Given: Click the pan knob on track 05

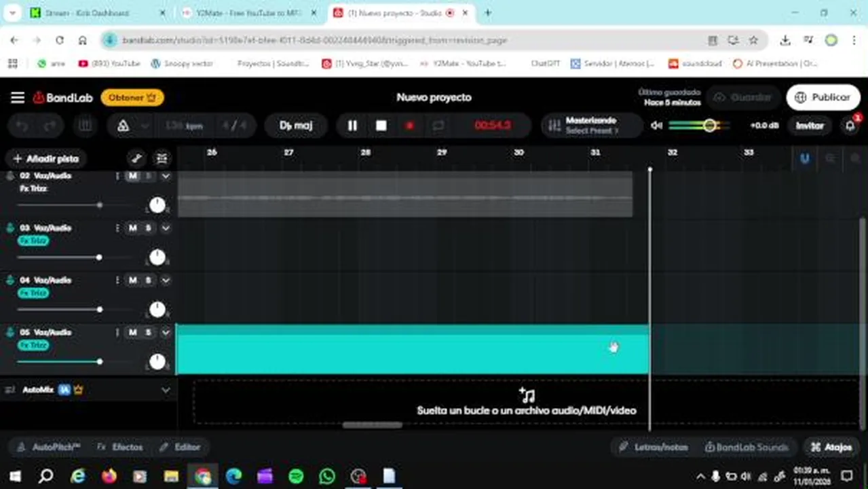Looking at the screenshot, I should point(157,362).
